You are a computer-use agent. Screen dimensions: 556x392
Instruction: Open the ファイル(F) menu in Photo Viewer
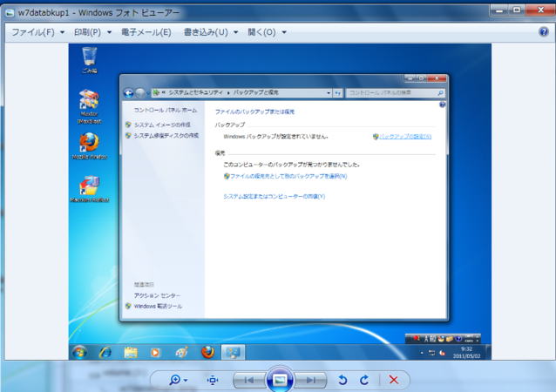(x=33, y=32)
